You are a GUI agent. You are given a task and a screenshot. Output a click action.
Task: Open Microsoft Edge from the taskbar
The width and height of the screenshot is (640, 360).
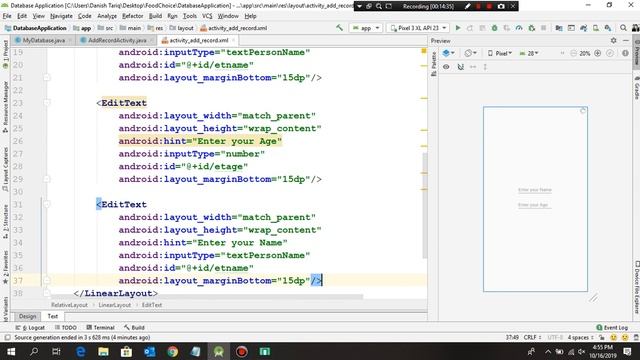point(80,351)
